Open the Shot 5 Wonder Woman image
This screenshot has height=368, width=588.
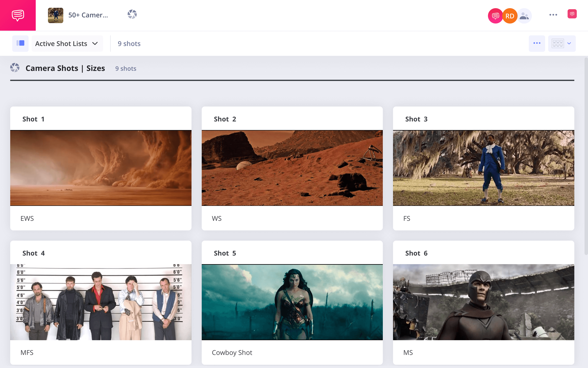pyautogui.click(x=292, y=302)
